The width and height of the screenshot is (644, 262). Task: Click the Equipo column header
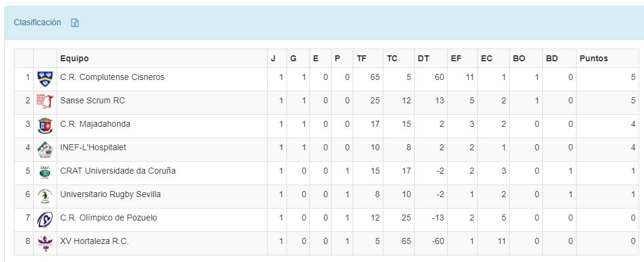click(x=74, y=58)
